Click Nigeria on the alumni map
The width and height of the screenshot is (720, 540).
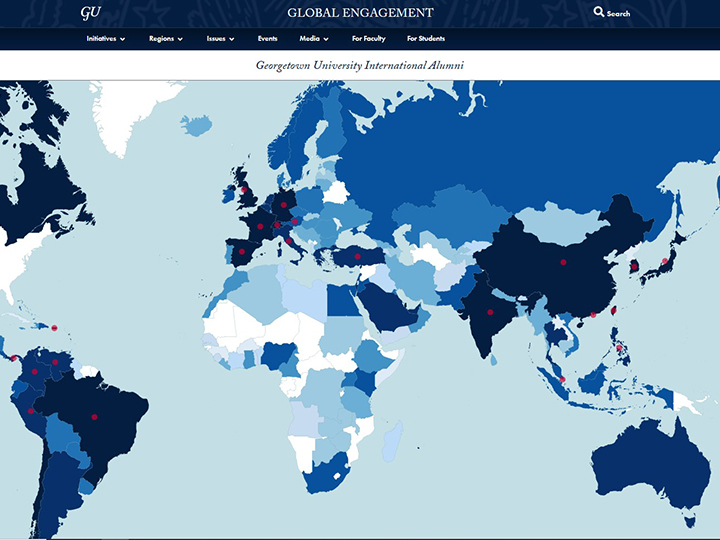click(x=279, y=356)
